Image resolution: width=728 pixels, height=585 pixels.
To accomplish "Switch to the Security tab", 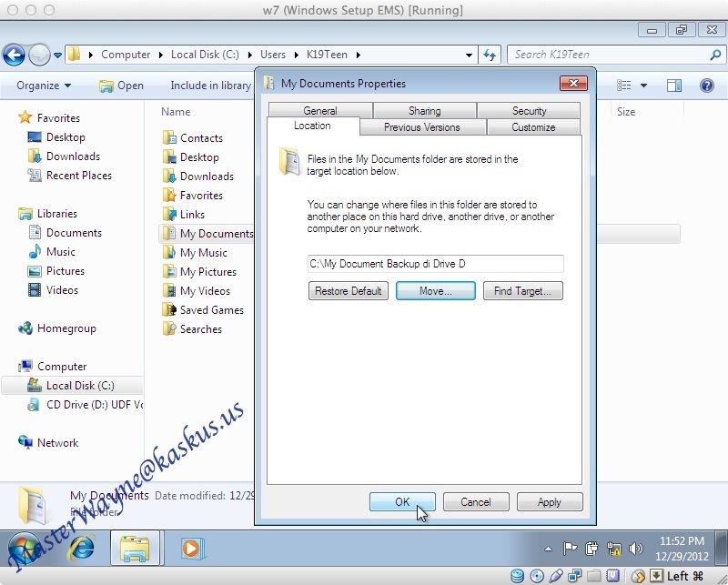I will pyautogui.click(x=529, y=110).
